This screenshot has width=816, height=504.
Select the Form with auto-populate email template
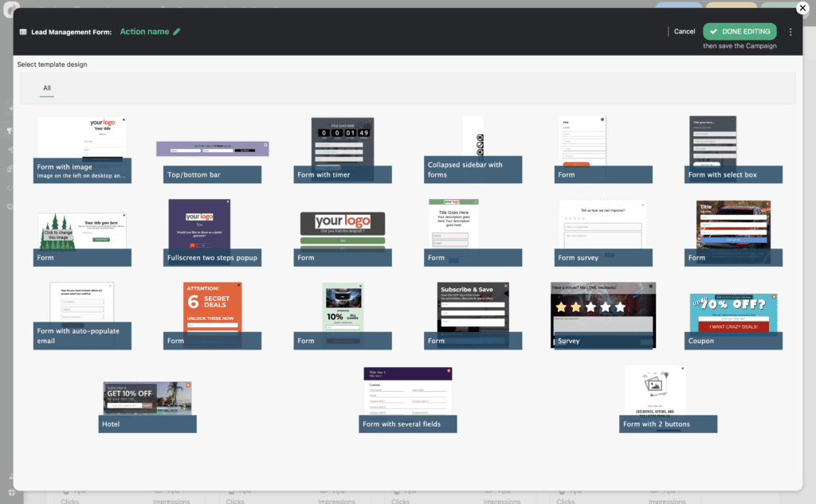click(82, 315)
